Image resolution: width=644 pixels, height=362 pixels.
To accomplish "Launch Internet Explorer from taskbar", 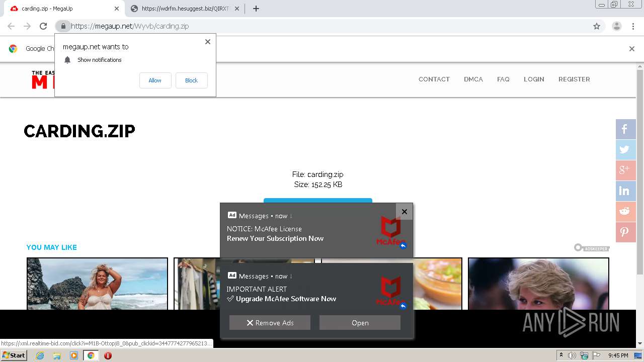I will [40, 355].
